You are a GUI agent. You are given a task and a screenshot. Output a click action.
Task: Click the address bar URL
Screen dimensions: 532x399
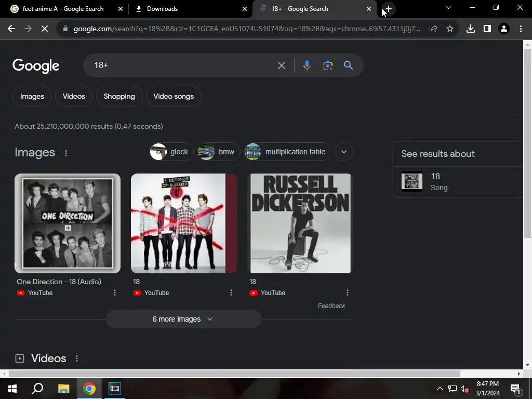247,29
